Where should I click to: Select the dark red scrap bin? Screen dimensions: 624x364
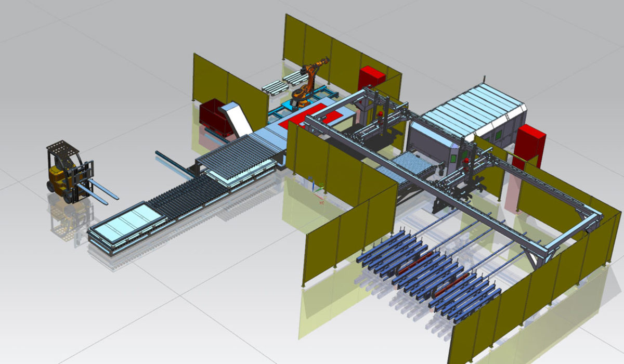214,118
